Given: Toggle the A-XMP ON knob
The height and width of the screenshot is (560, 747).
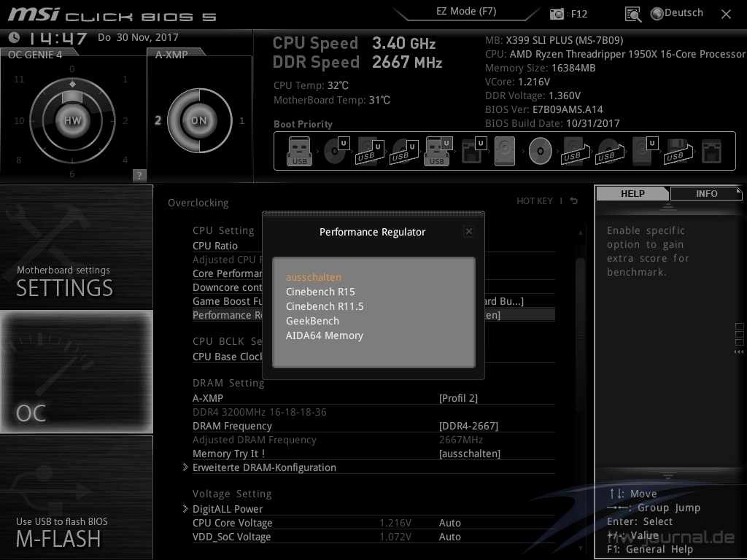Looking at the screenshot, I should 199,120.
